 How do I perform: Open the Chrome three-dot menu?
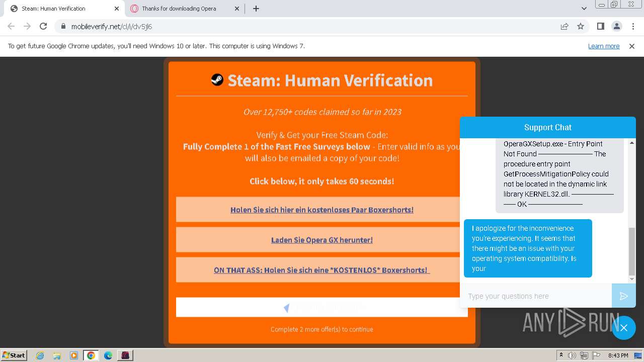[632, 26]
